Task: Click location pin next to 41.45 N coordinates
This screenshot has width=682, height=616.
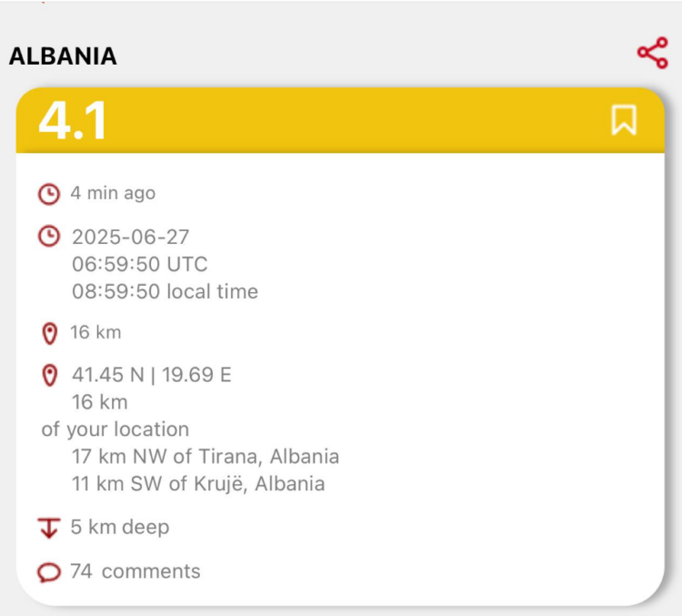Action: pyautogui.click(x=50, y=375)
